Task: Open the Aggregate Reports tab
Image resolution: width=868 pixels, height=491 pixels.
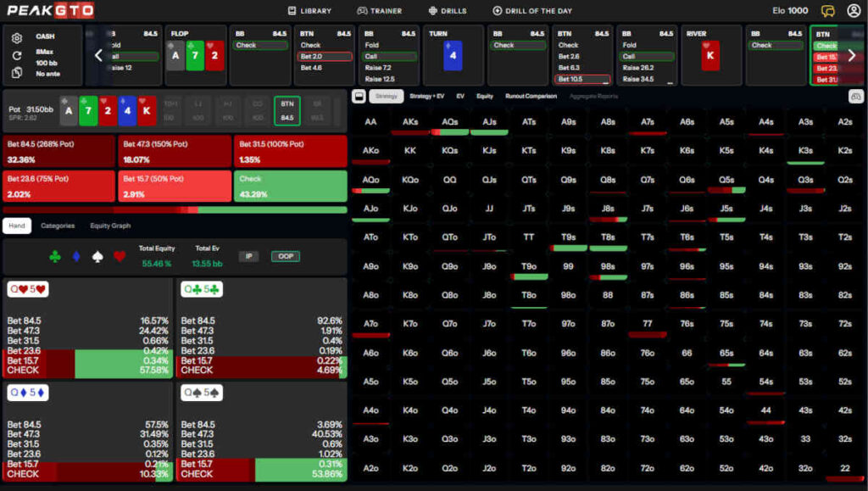Action: (593, 97)
